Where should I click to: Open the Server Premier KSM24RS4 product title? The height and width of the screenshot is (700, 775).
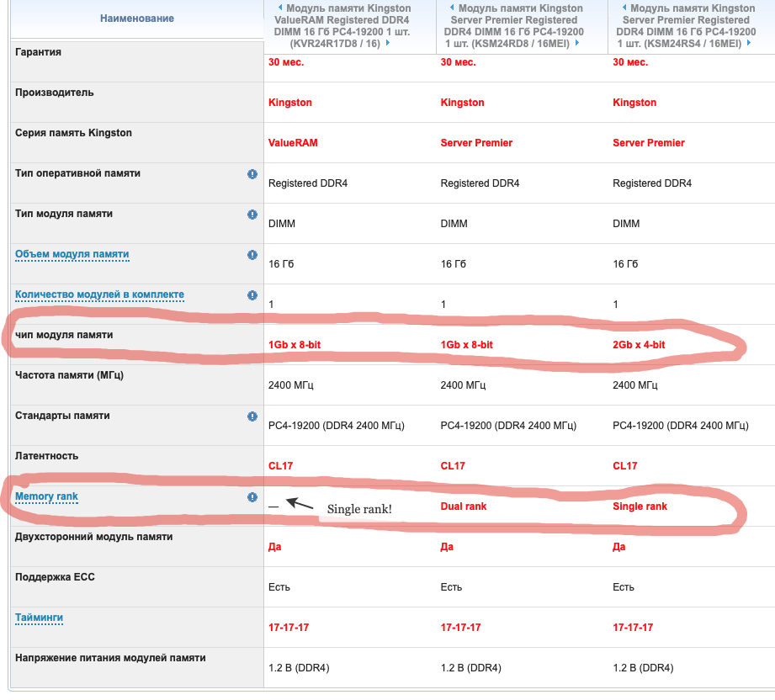coord(686,26)
